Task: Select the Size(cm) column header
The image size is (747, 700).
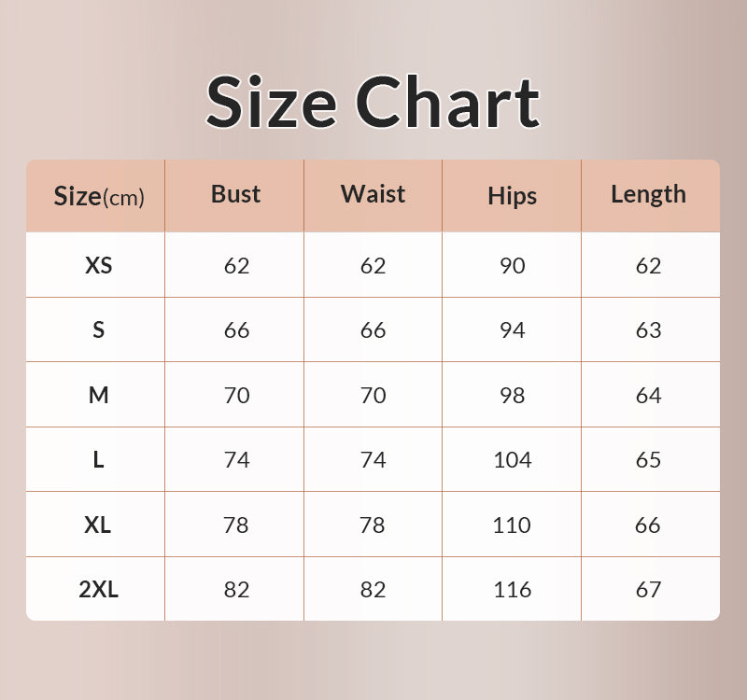Action: click(x=98, y=196)
